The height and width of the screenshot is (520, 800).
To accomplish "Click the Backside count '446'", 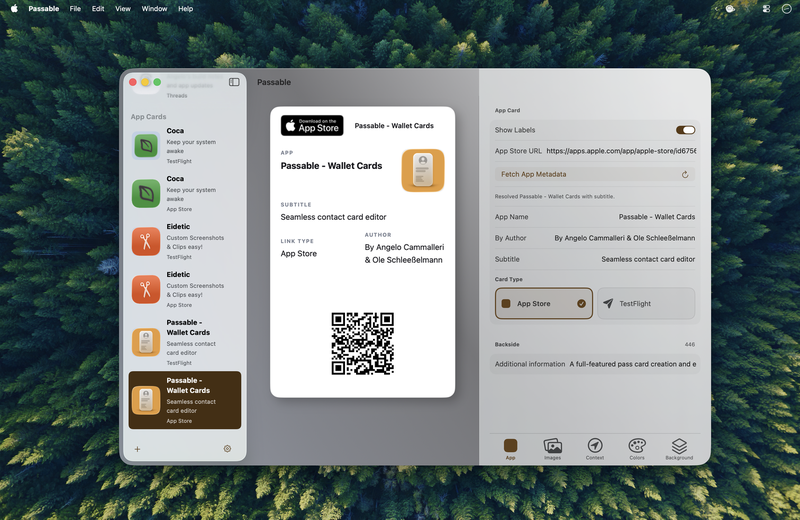I will [x=690, y=344].
